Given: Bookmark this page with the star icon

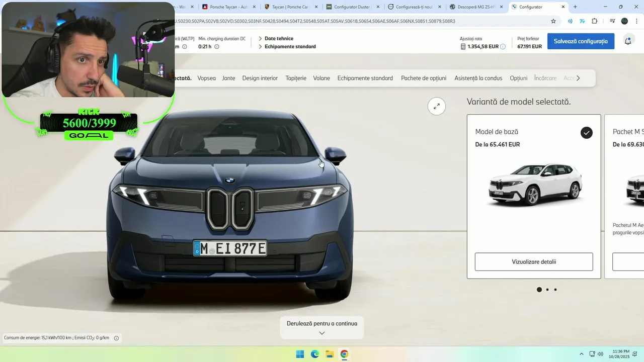Looking at the screenshot, I should coord(553,21).
